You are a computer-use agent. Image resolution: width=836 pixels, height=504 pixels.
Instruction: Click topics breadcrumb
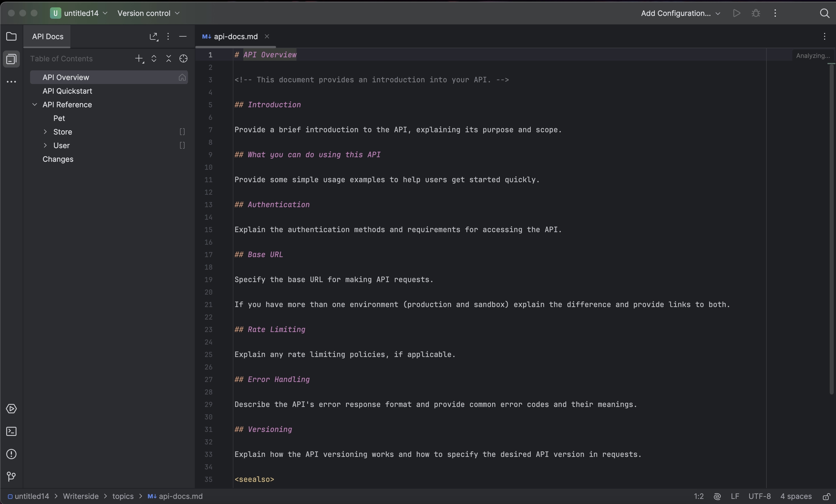point(123,497)
